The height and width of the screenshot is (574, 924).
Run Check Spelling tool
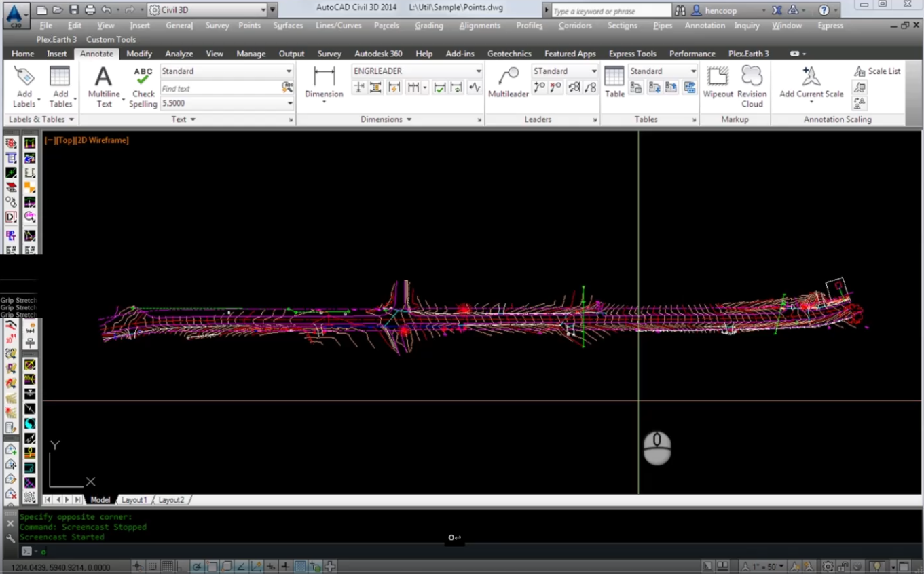[x=143, y=87]
